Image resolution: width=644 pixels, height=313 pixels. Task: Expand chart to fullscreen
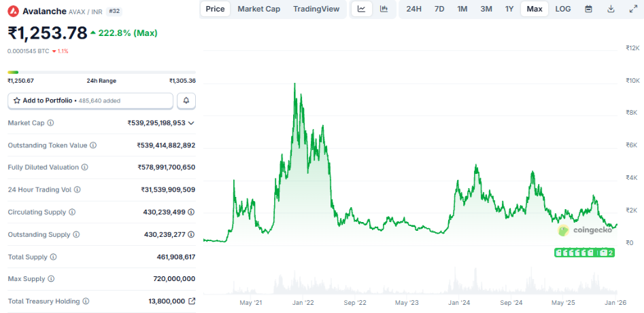click(632, 9)
